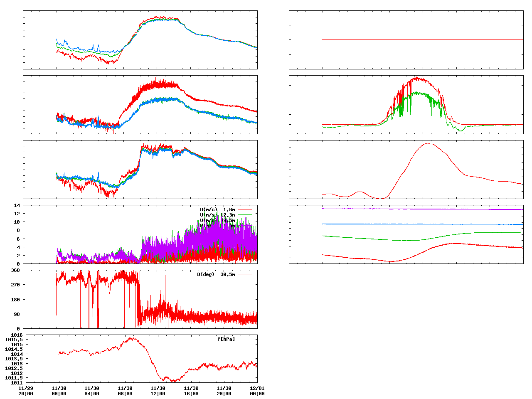
Task: Click the '1014.5' pressure axis tick
Action: tap(14, 349)
